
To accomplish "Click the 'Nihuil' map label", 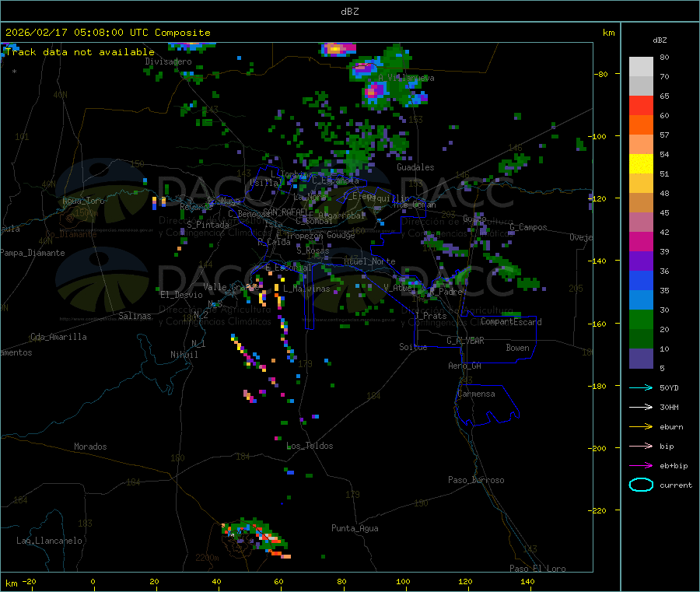I will coord(184,355).
